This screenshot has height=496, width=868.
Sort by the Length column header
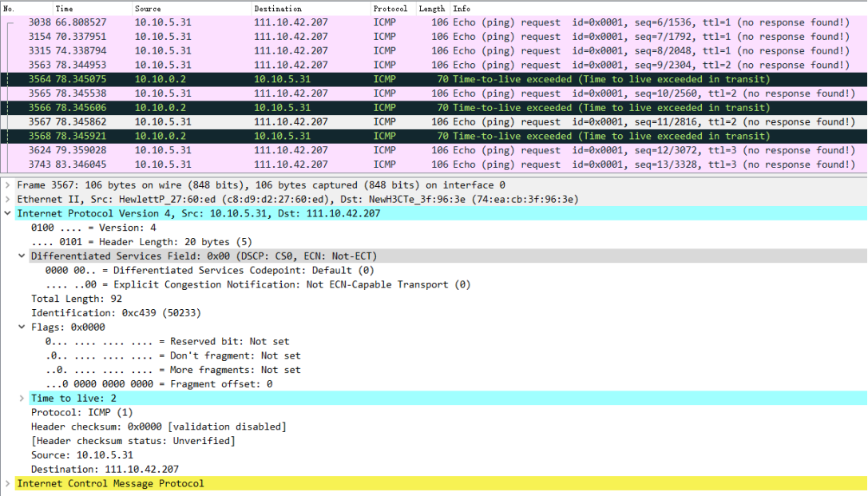(432, 8)
